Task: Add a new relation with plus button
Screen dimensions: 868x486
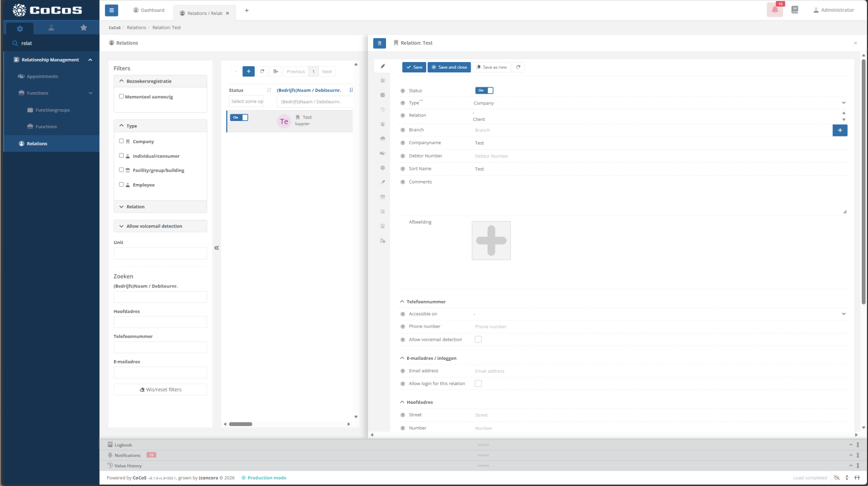Action: click(x=249, y=71)
